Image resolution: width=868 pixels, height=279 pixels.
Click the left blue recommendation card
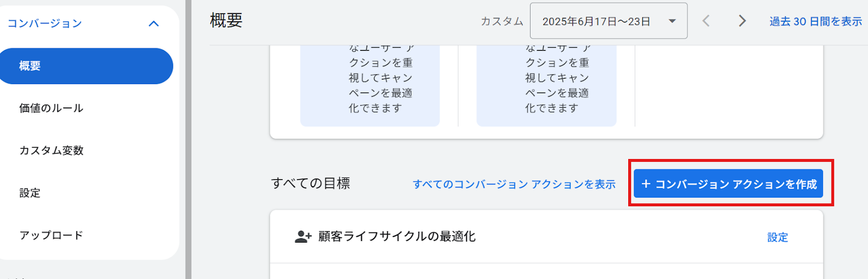(370, 86)
